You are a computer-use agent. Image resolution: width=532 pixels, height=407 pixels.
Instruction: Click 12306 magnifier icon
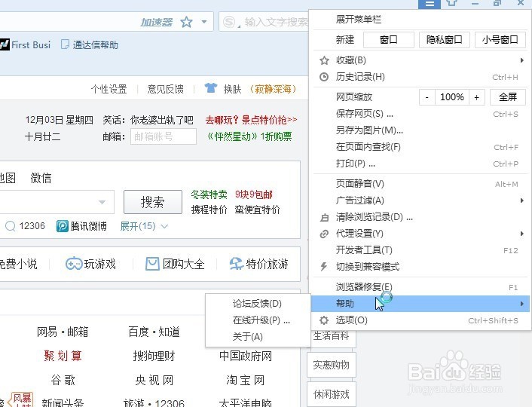(x=11, y=226)
